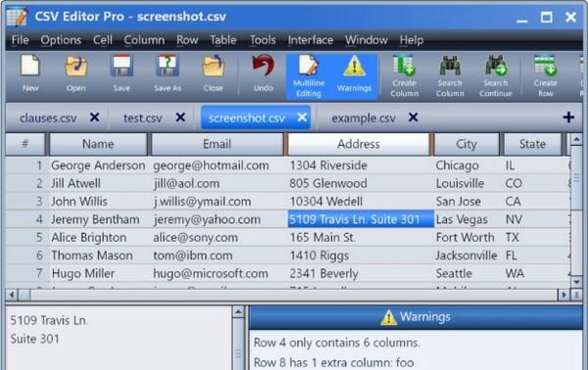Create a new file with New icon
The width and height of the screenshot is (588, 370).
(30, 74)
